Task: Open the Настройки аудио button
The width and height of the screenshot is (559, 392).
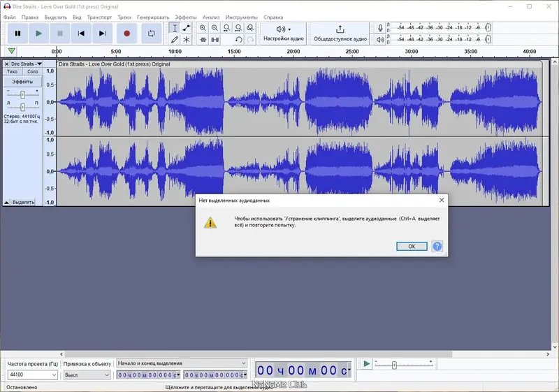Action: click(284, 34)
